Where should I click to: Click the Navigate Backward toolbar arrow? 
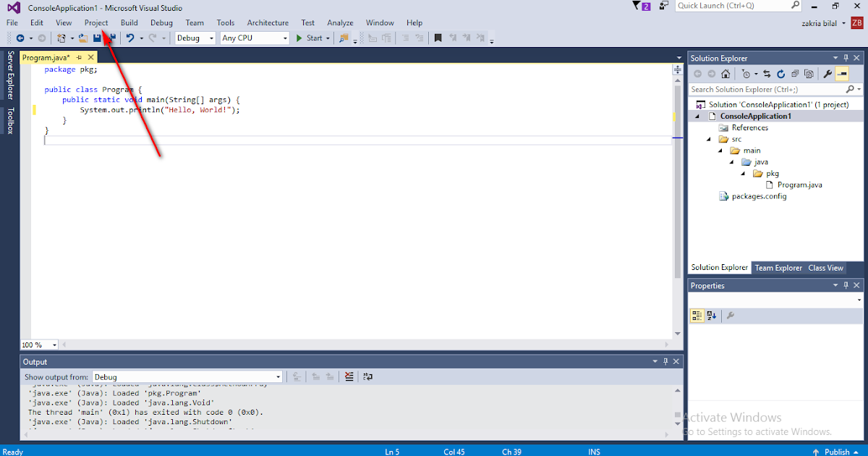point(20,38)
